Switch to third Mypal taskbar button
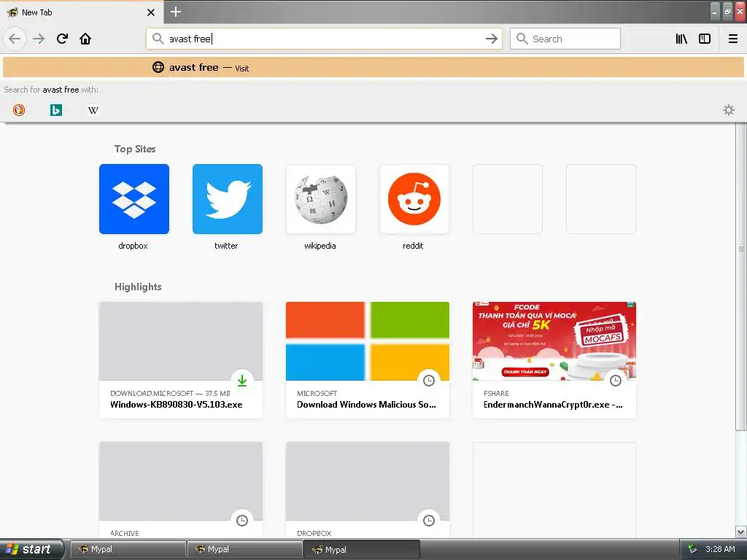This screenshot has width=747, height=560. coord(362,549)
